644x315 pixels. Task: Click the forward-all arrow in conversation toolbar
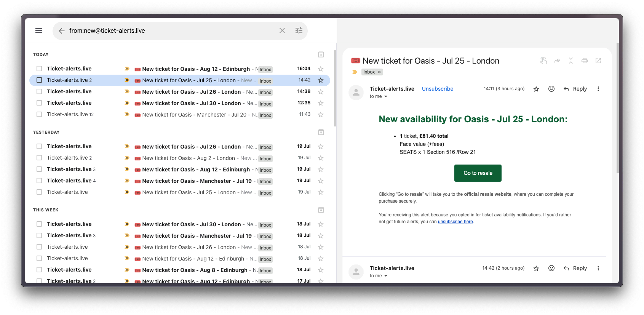(x=557, y=61)
